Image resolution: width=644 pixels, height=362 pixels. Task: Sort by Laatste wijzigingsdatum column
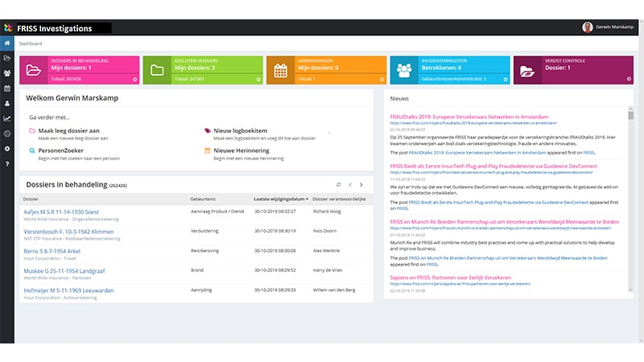[281, 199]
